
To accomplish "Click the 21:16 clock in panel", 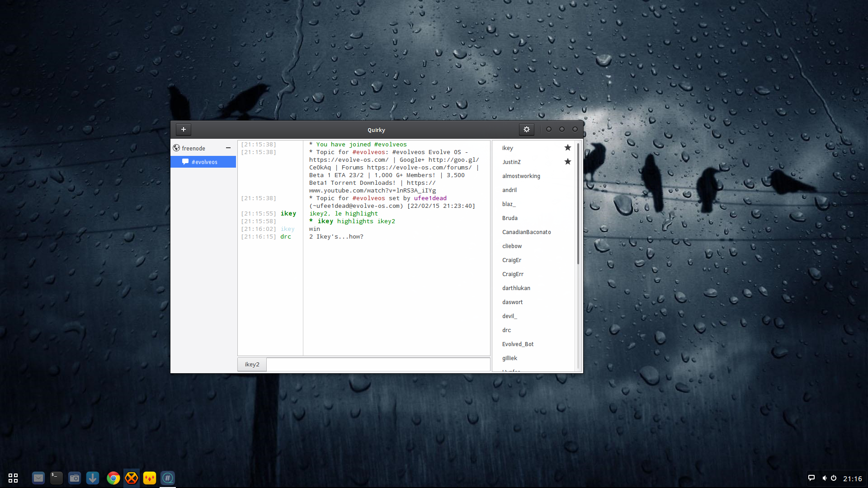I will [x=853, y=479].
